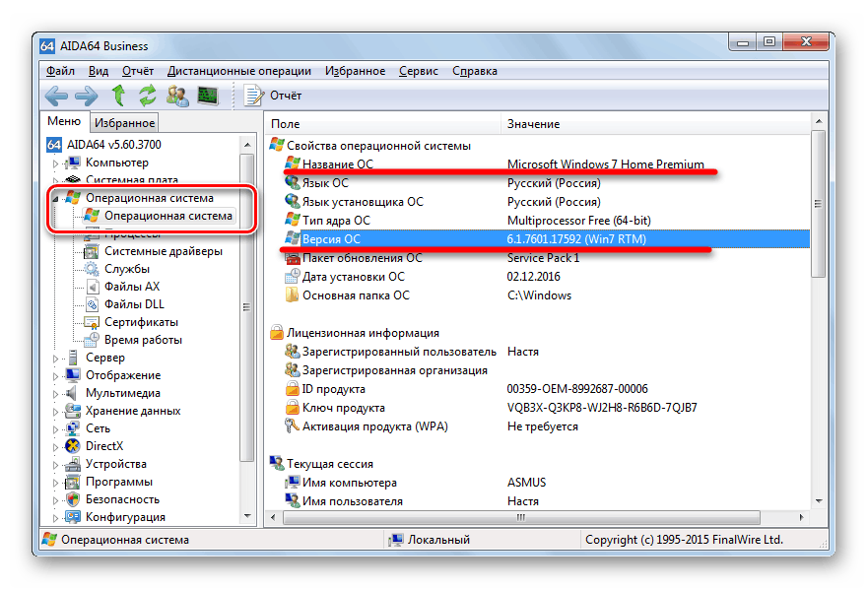Open the Отчёт menu in menu bar
Image resolution: width=868 pixels, height=589 pixels.
pyautogui.click(x=138, y=71)
